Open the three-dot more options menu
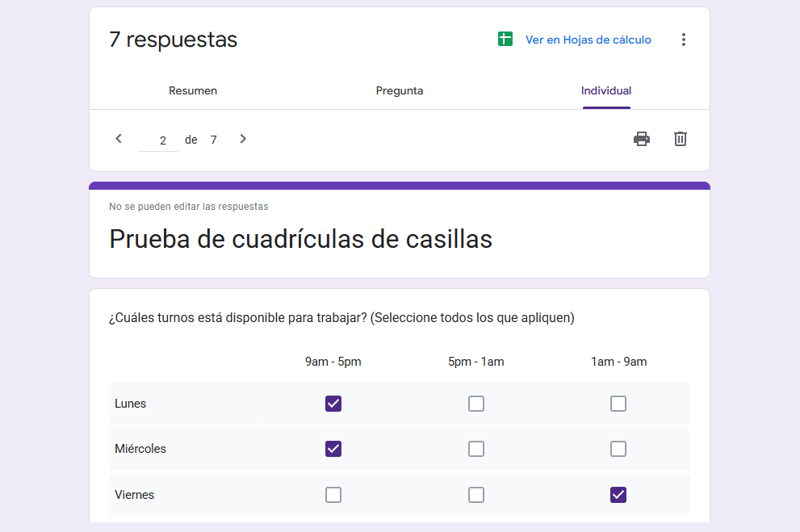The image size is (800, 532). [x=684, y=40]
